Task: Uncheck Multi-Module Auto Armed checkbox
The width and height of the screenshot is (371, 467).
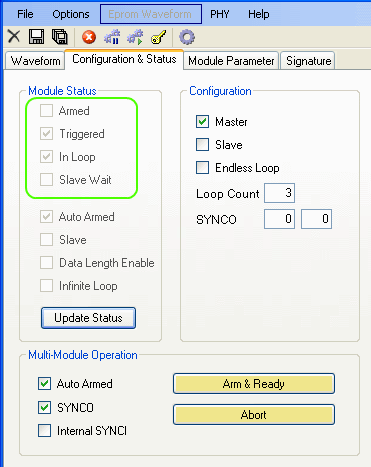Action: (x=44, y=384)
